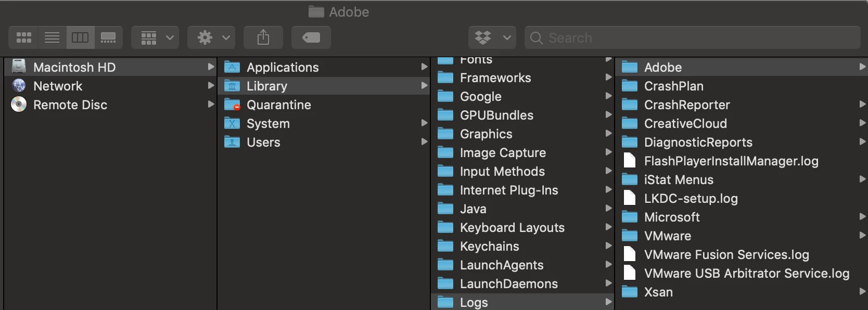The image size is (868, 310).
Task: Switch to icon view in the Finder toolbar
Action: coord(23,37)
